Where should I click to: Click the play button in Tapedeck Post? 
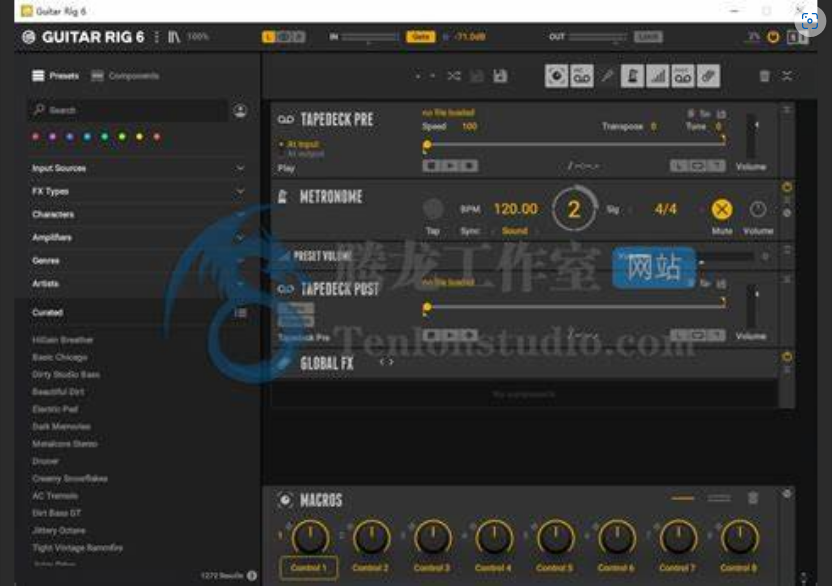pos(450,335)
